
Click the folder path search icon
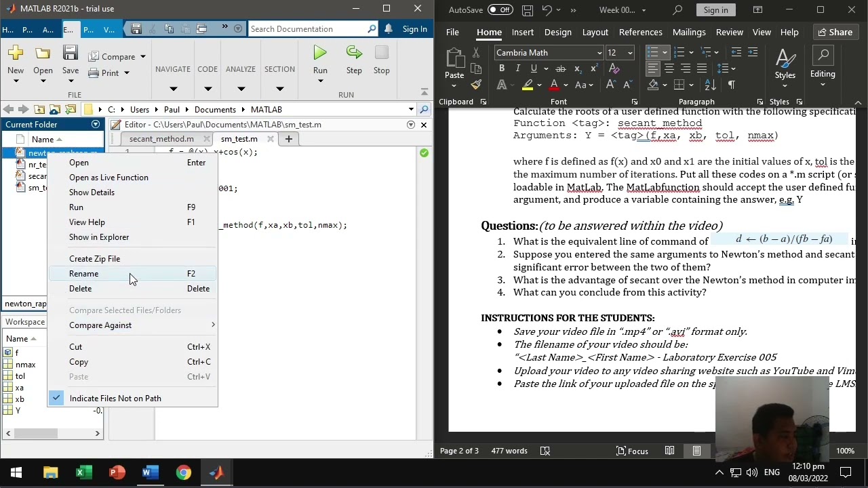425,109
